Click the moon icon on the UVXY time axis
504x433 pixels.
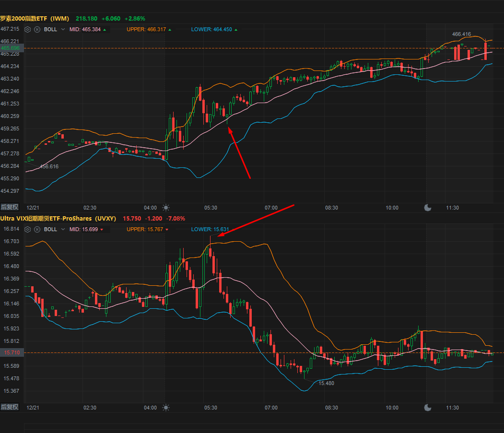[427, 407]
